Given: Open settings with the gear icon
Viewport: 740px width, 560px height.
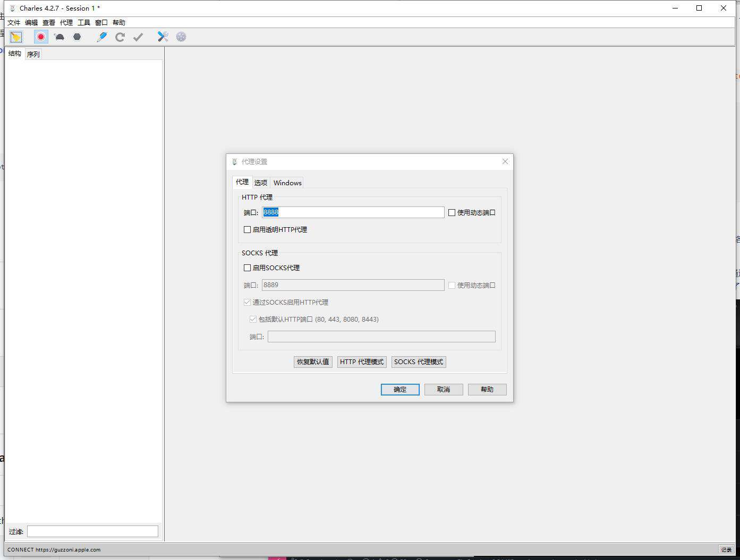Looking at the screenshot, I should [181, 37].
